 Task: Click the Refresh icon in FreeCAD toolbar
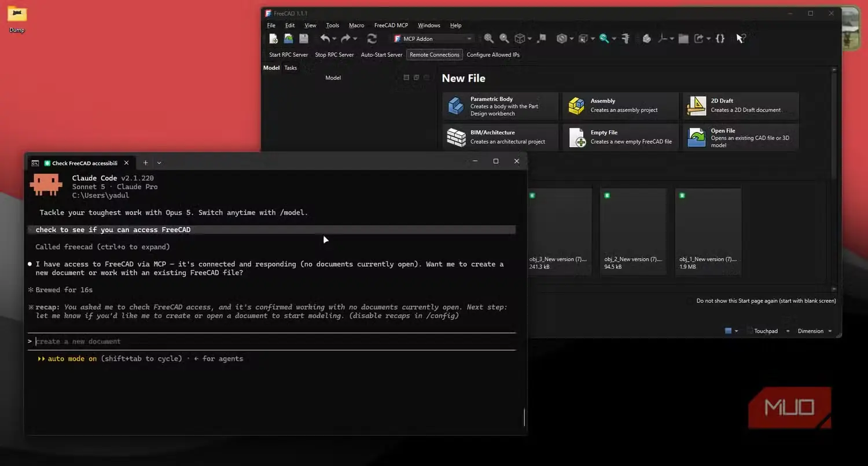click(x=372, y=39)
